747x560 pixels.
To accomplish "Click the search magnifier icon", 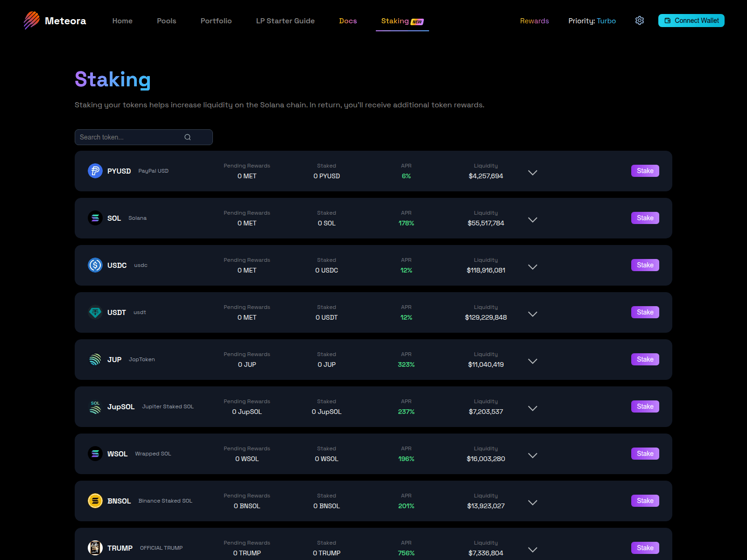I will [x=188, y=137].
